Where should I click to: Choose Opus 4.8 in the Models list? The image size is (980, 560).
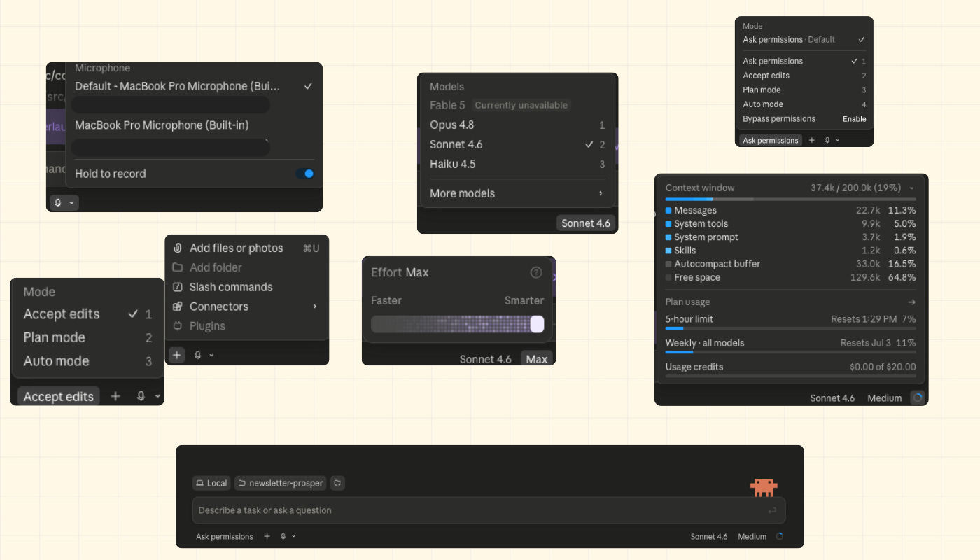(517, 125)
